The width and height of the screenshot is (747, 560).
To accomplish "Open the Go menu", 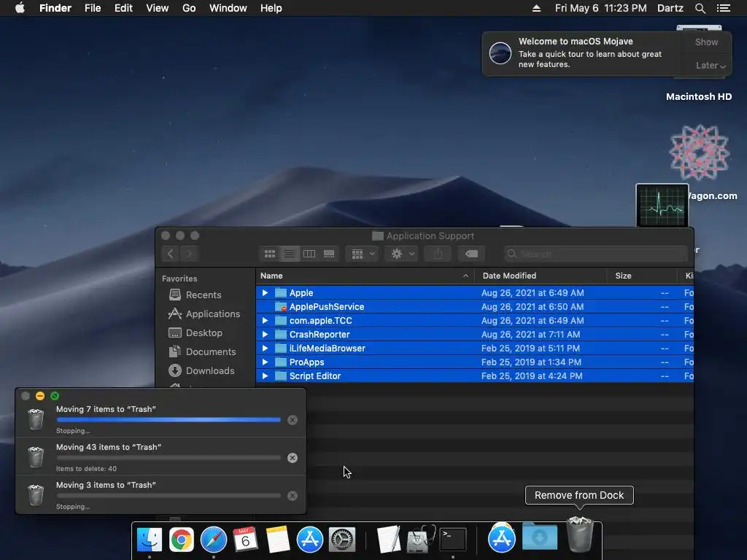I will pos(189,8).
